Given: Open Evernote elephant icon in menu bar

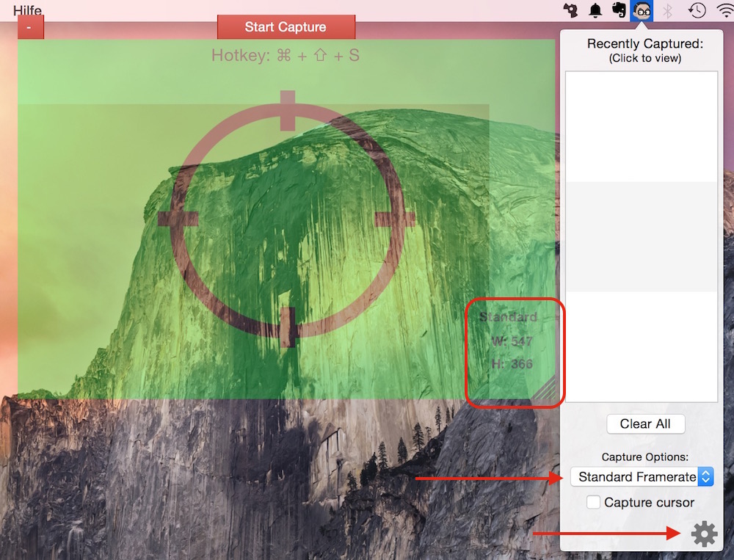Looking at the screenshot, I should click(619, 10).
